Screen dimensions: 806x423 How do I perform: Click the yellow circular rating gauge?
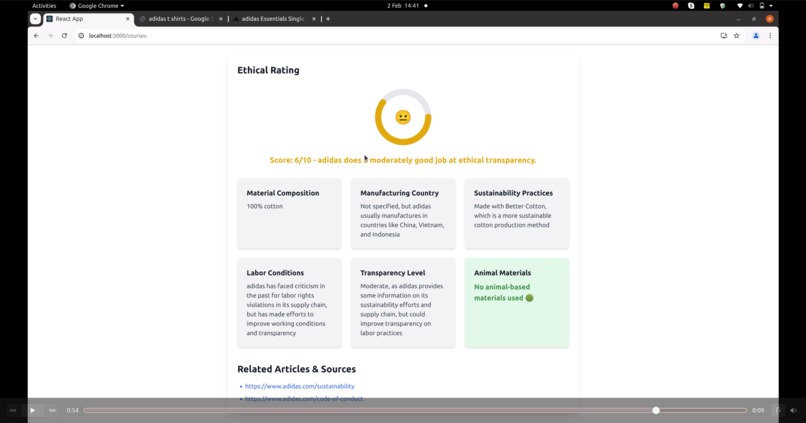coord(403,117)
